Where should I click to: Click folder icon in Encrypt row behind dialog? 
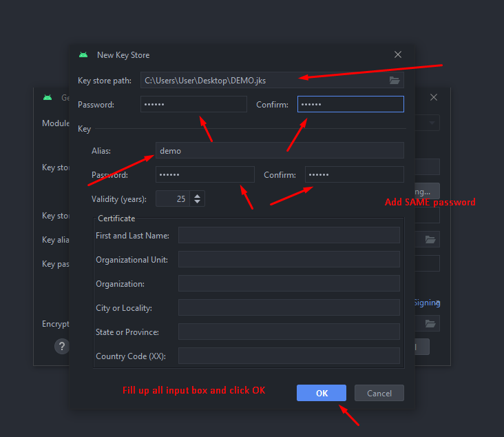pyautogui.click(x=430, y=323)
